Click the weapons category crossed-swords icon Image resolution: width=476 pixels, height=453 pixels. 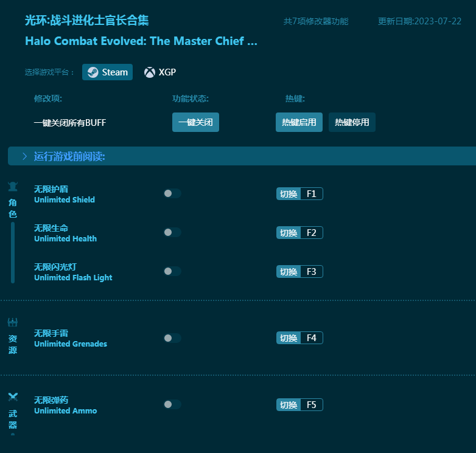(x=13, y=397)
